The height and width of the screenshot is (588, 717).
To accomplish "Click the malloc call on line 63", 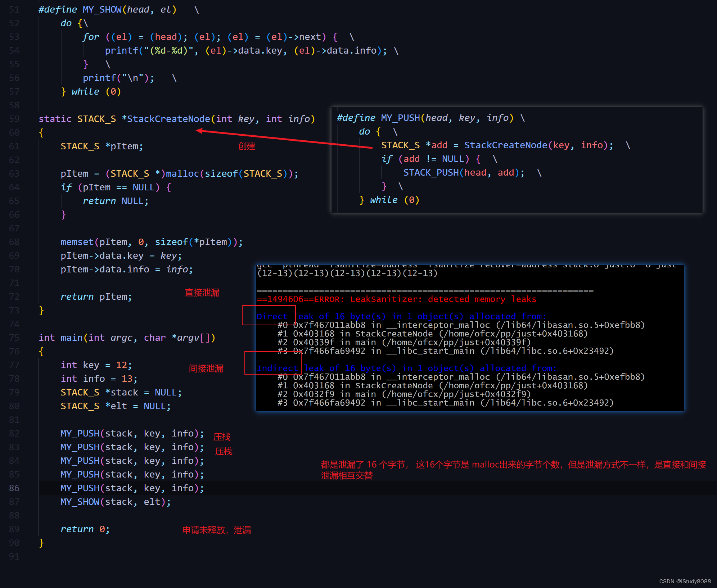I will tap(182, 173).
